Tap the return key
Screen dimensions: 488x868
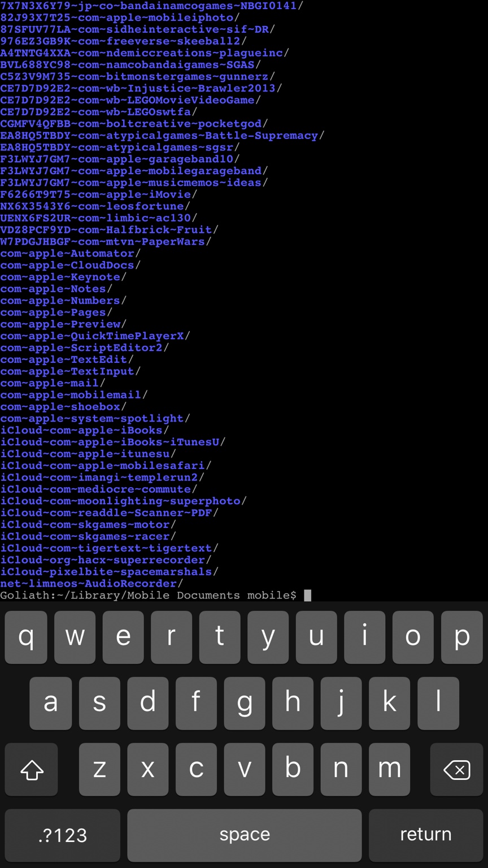pyautogui.click(x=426, y=835)
